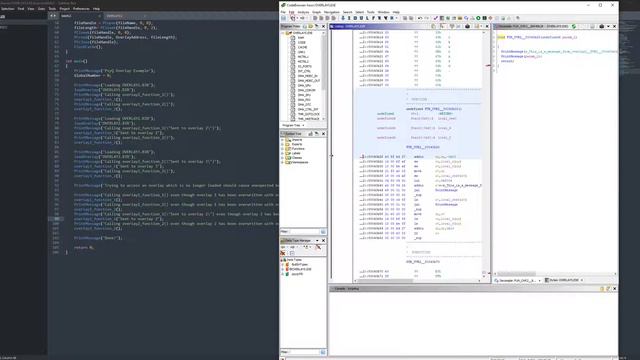Click the PrintMessage("Done!") line in Sublime editor

pyautogui.click(x=98, y=238)
